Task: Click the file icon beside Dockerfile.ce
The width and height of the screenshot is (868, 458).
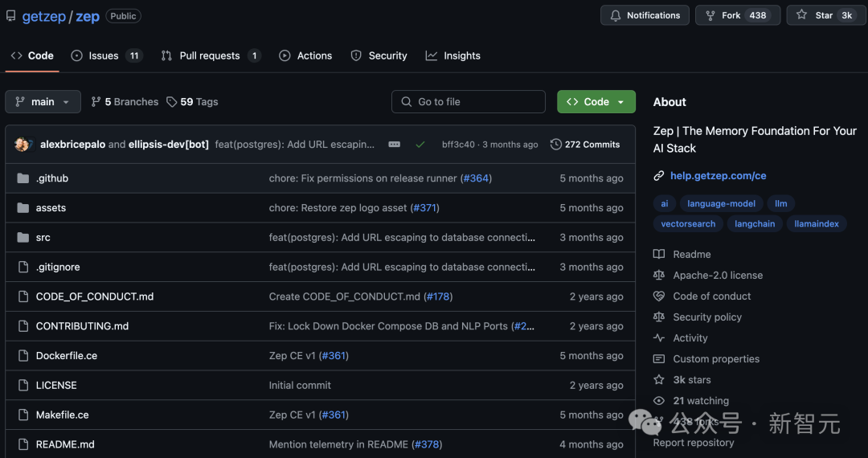Action: [23, 356]
